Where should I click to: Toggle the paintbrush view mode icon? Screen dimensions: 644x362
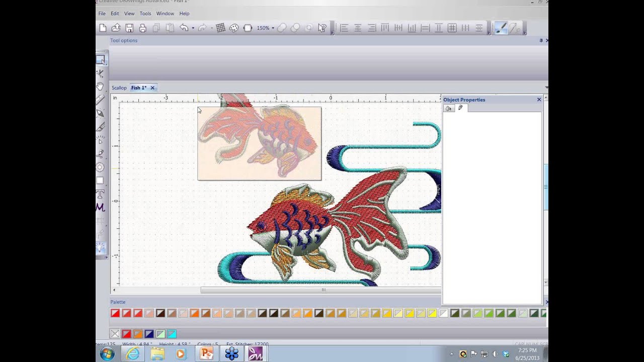(x=501, y=28)
